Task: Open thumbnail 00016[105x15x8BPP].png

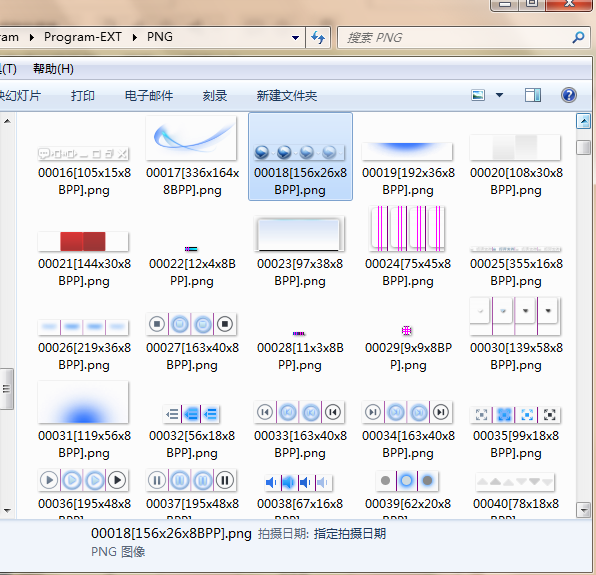Action: click(83, 154)
